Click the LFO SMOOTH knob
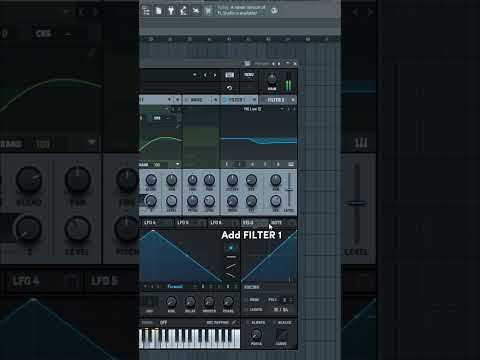Image resolution: width=480 pixels, height=360 pixels. (x=209, y=302)
